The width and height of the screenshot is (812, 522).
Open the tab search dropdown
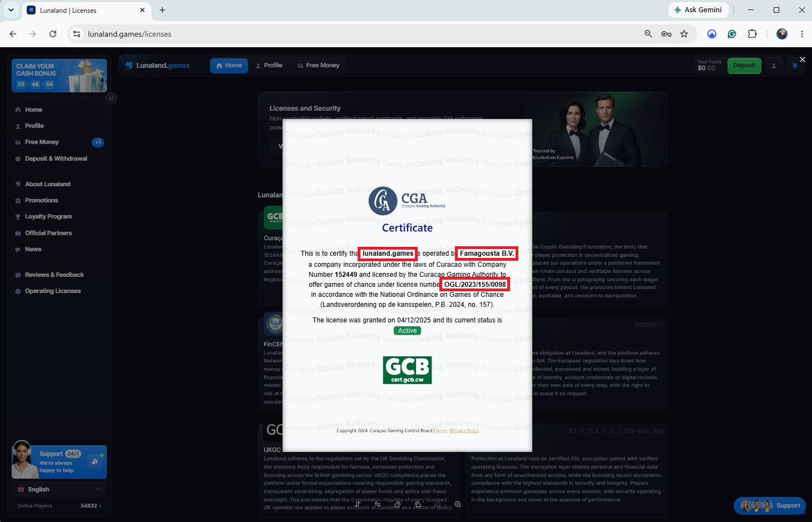11,10
